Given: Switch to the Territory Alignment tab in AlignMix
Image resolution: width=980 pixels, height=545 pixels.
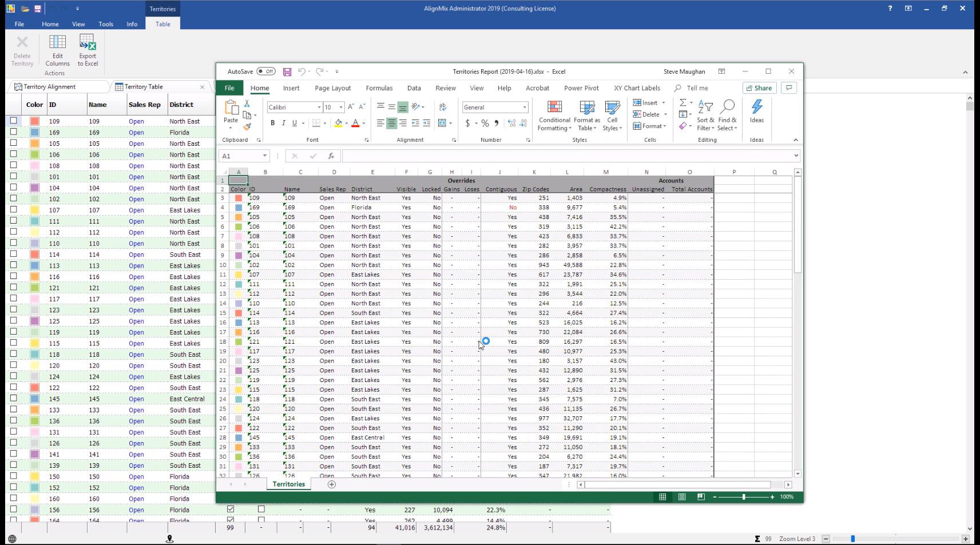Looking at the screenshot, I should (x=50, y=87).
